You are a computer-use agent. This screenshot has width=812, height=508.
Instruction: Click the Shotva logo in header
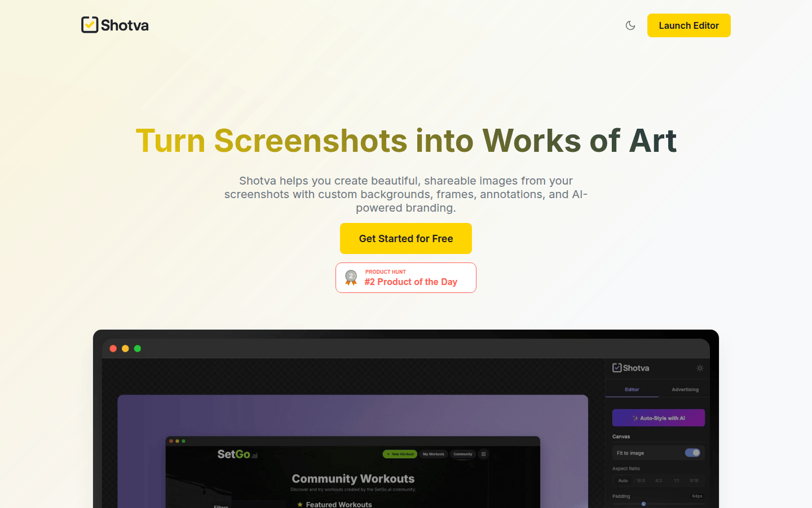pyautogui.click(x=115, y=25)
